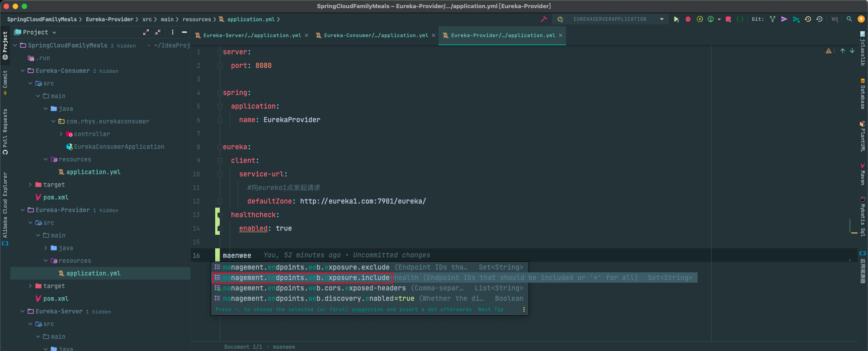
Task: Run with coverage icon in toolbar
Action: [700, 19]
